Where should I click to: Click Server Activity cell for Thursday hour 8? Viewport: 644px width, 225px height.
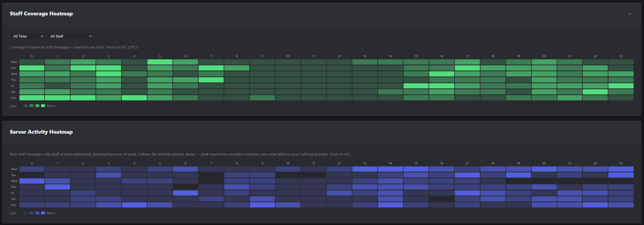click(237, 187)
